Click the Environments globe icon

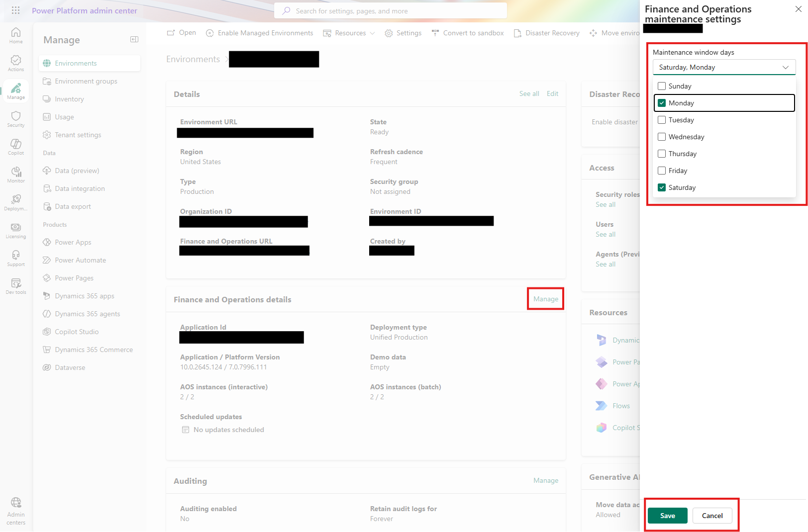[x=47, y=63]
